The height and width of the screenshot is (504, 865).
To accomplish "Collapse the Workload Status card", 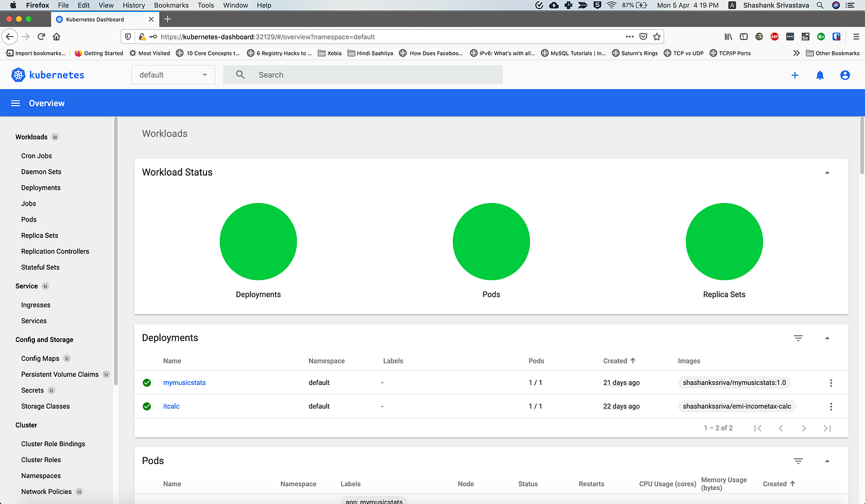I will (827, 172).
